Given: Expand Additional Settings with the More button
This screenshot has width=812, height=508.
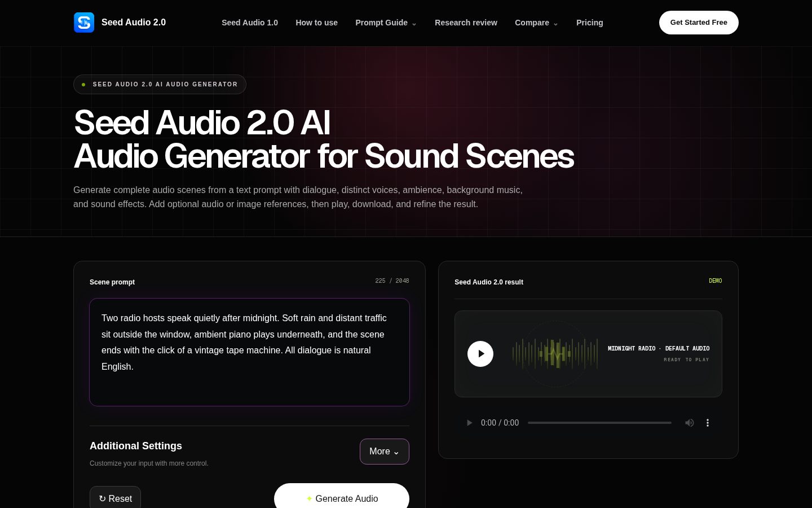Looking at the screenshot, I should 385,452.
